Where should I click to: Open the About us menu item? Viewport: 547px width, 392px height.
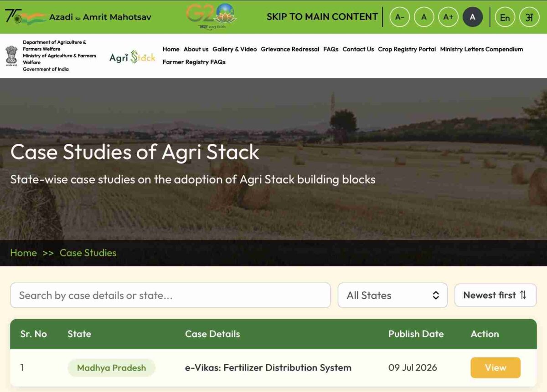196,49
